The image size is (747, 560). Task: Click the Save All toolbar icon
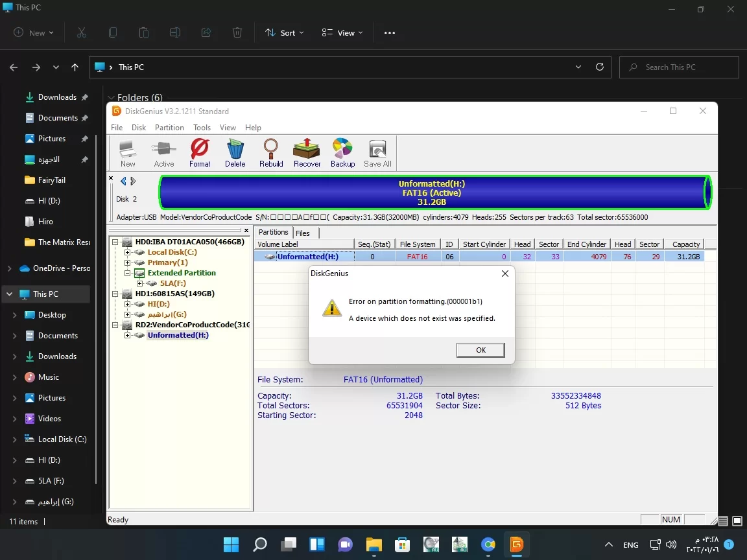pos(377,154)
